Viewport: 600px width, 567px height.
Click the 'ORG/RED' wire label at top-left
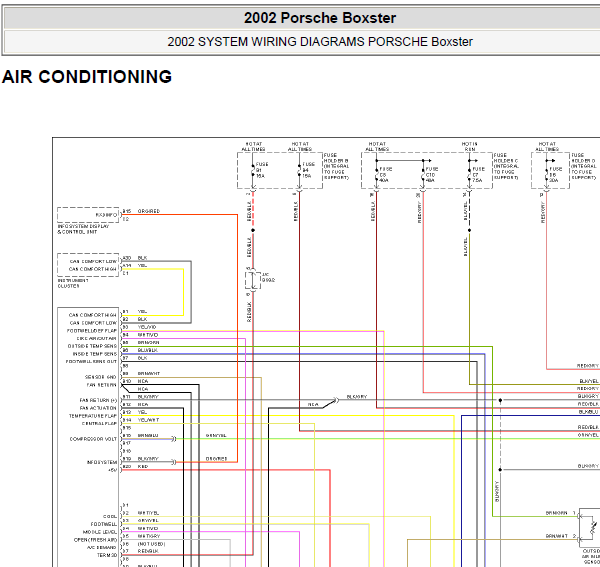[149, 211]
